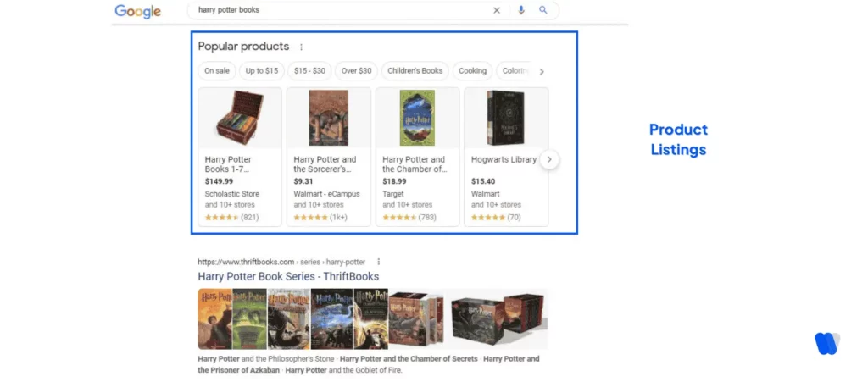Viewport: 868px width, 382px height.
Task: Select the Cooking filter chip
Action: [x=472, y=71]
